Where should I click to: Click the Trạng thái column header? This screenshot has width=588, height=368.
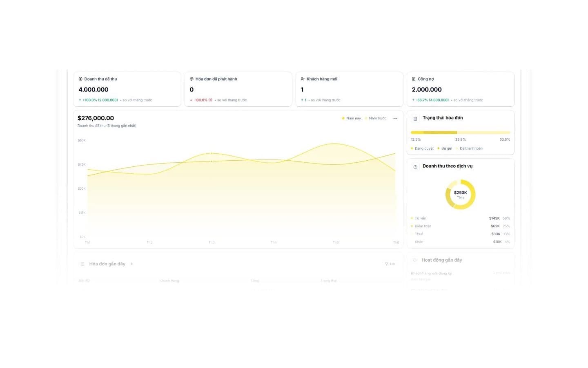coord(329,281)
